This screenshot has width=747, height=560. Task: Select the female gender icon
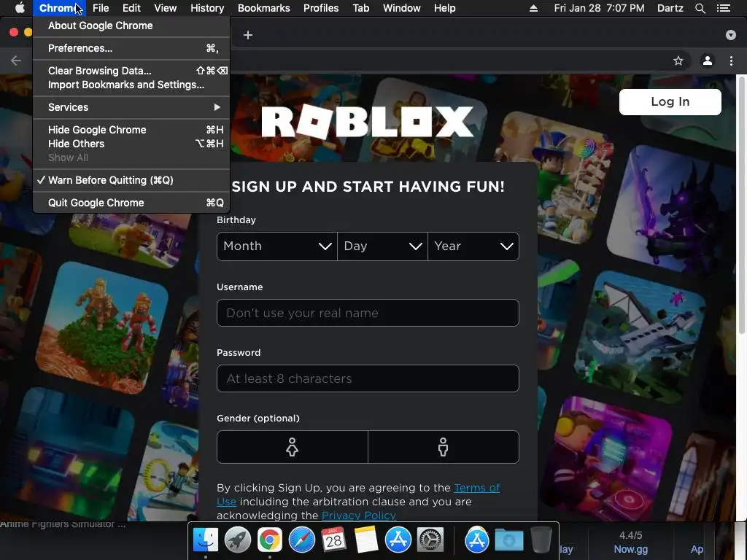tap(292, 447)
